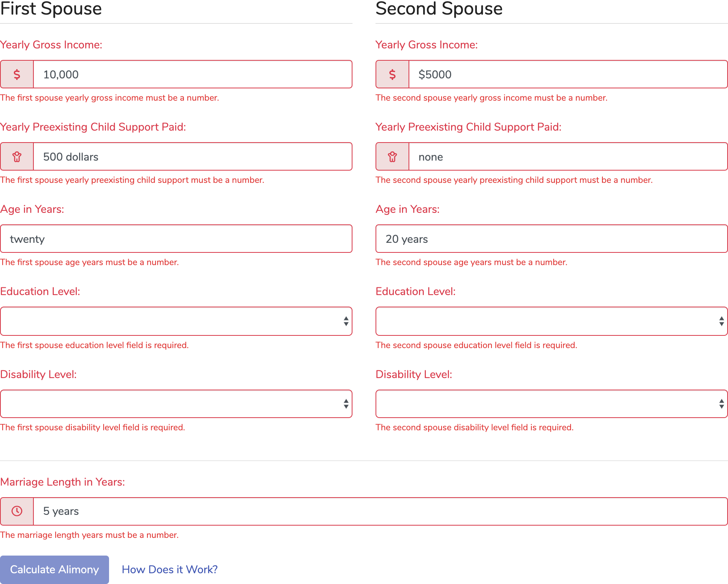Click the Marriage Length in Years label
The image size is (728, 584).
tap(63, 482)
